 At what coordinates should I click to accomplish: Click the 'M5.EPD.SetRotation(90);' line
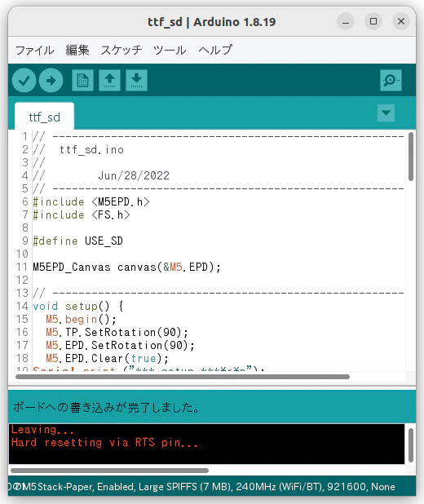pyautogui.click(x=120, y=345)
